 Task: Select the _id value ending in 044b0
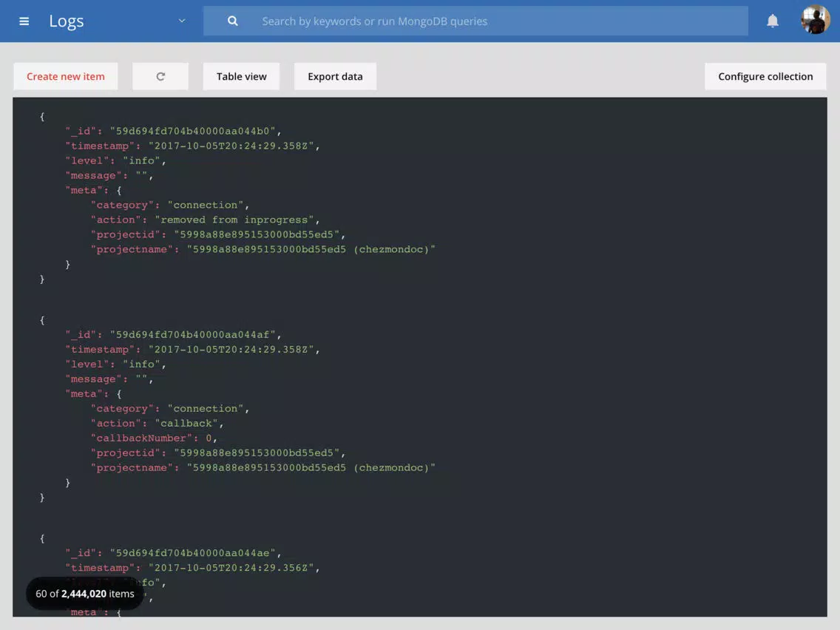(x=192, y=132)
